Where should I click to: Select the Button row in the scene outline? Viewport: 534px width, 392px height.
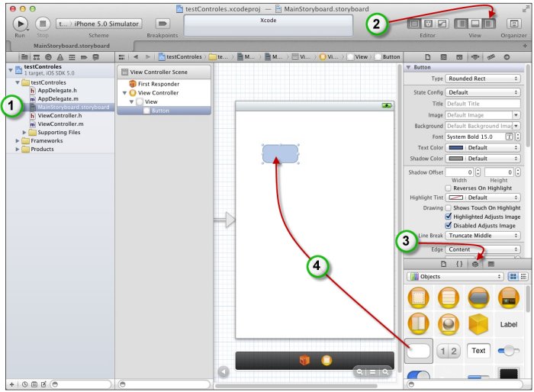pos(164,111)
